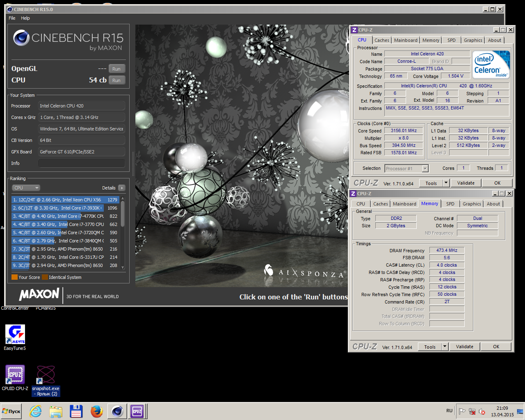The height and width of the screenshot is (420, 525).
Task: Open Internet Explorer from taskbar
Action: 36,411
